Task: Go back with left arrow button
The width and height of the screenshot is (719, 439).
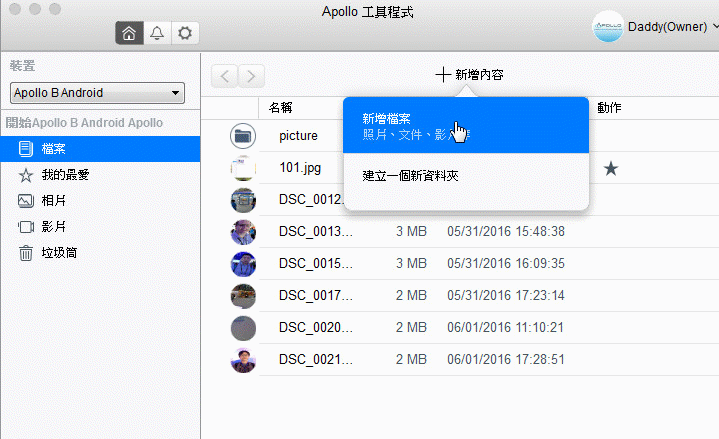Action: point(226,76)
